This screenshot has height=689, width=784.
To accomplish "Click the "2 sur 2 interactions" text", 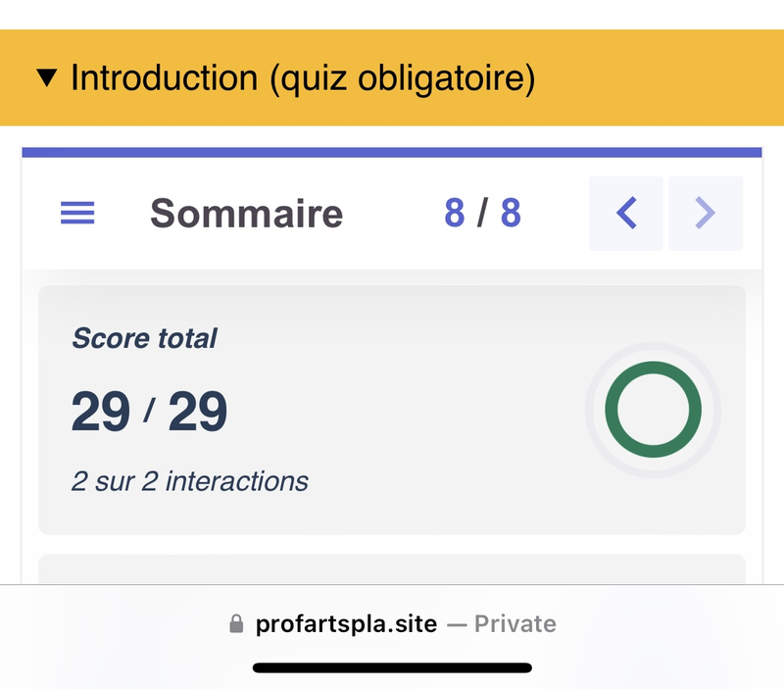I will point(190,481).
